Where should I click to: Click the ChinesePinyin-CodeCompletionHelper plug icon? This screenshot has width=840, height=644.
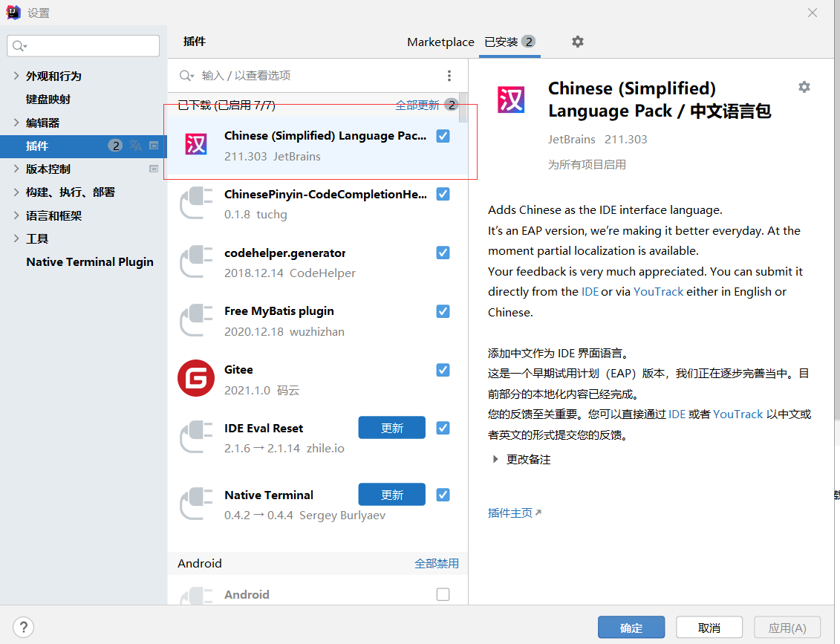[x=196, y=203]
